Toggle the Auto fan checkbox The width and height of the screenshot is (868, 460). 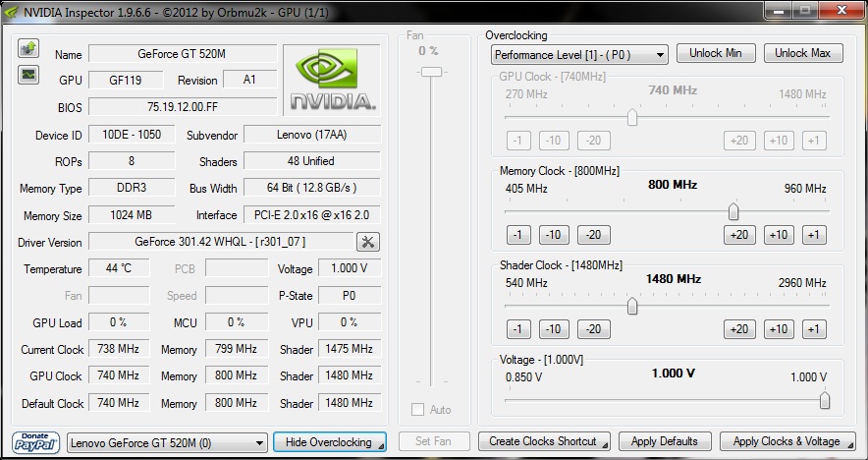(418, 410)
